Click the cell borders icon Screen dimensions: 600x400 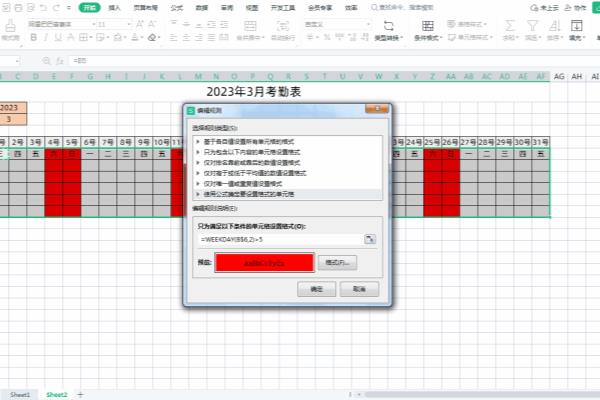pyautogui.click(x=83, y=38)
